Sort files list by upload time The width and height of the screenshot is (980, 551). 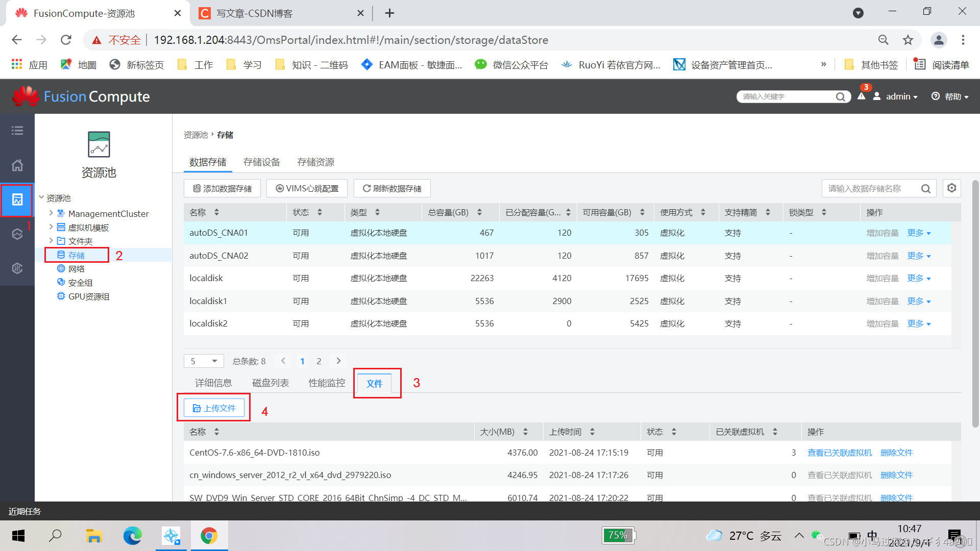[592, 432]
